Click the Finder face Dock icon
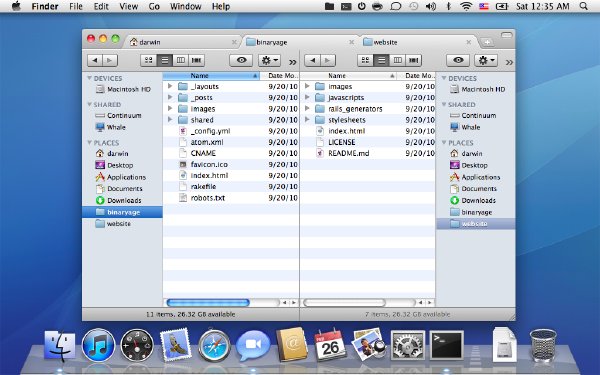This screenshot has height=375, width=600. click(60, 346)
